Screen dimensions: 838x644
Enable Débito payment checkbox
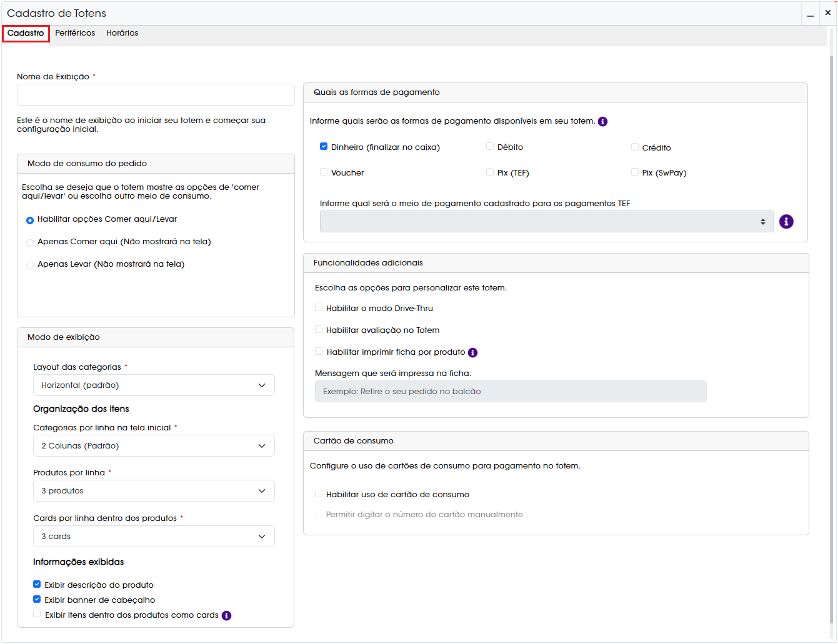tap(490, 147)
